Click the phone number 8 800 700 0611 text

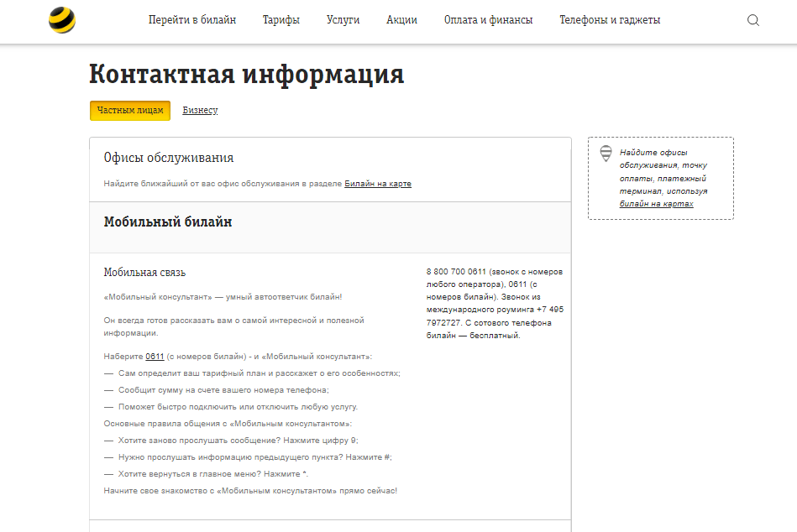pyautogui.click(x=458, y=271)
